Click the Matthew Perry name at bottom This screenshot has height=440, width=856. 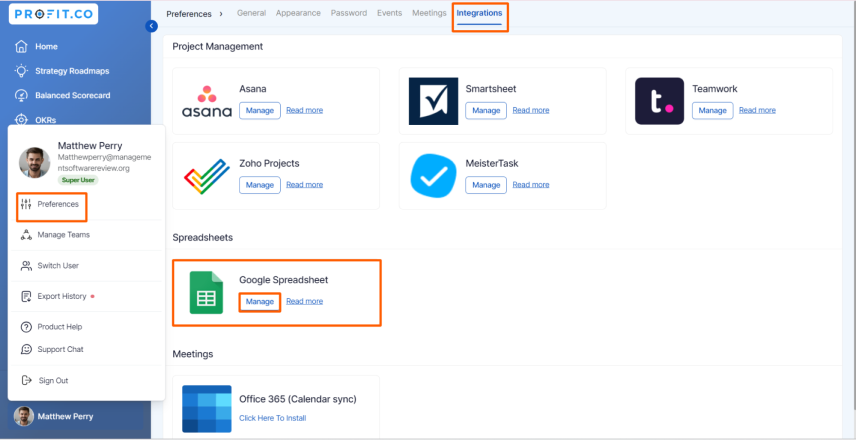[65, 416]
